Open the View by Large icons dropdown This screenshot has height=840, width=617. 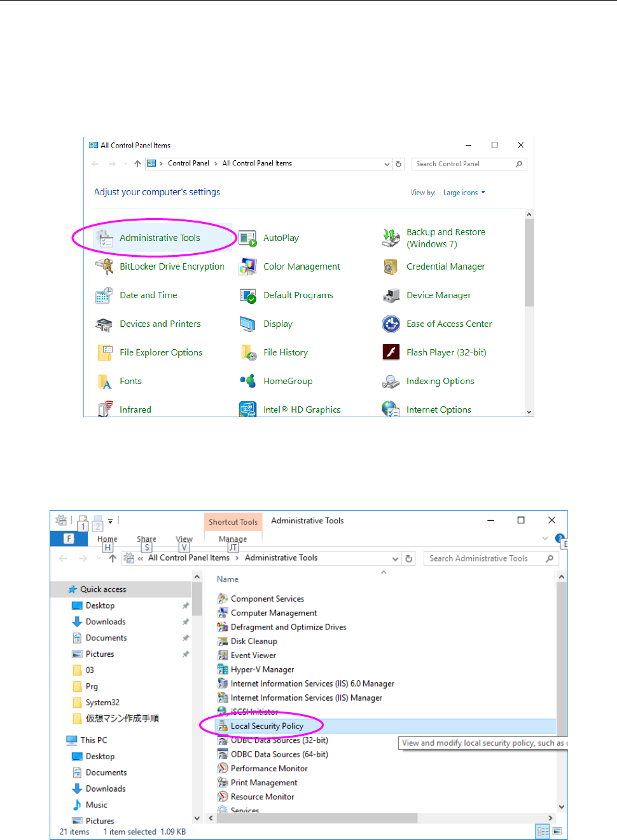tap(464, 193)
